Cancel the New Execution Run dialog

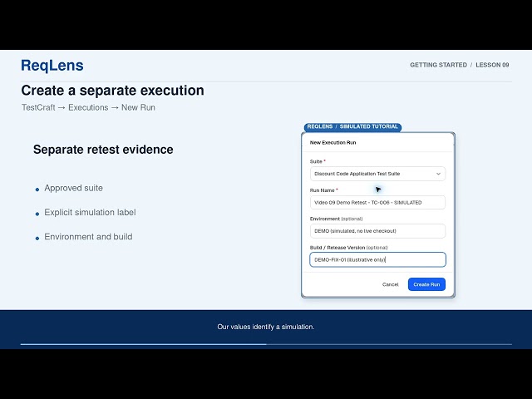pyautogui.click(x=390, y=284)
